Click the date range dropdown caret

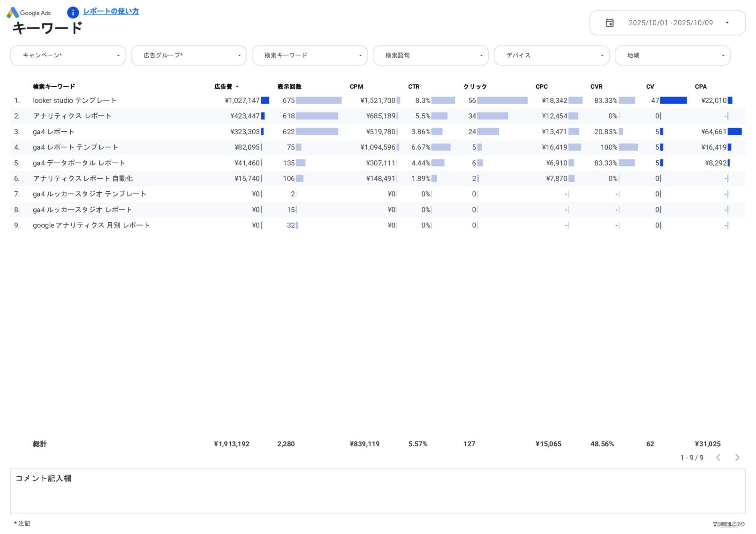pos(727,22)
